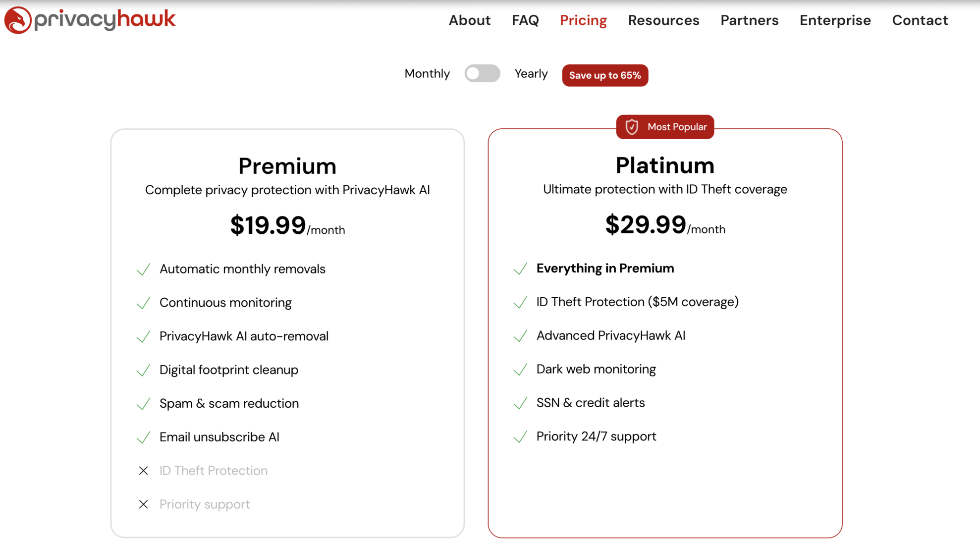Click checkmark beside PrivacyHawk AI auto-removal
Image resolution: width=980 pixels, height=540 pixels.
(143, 337)
